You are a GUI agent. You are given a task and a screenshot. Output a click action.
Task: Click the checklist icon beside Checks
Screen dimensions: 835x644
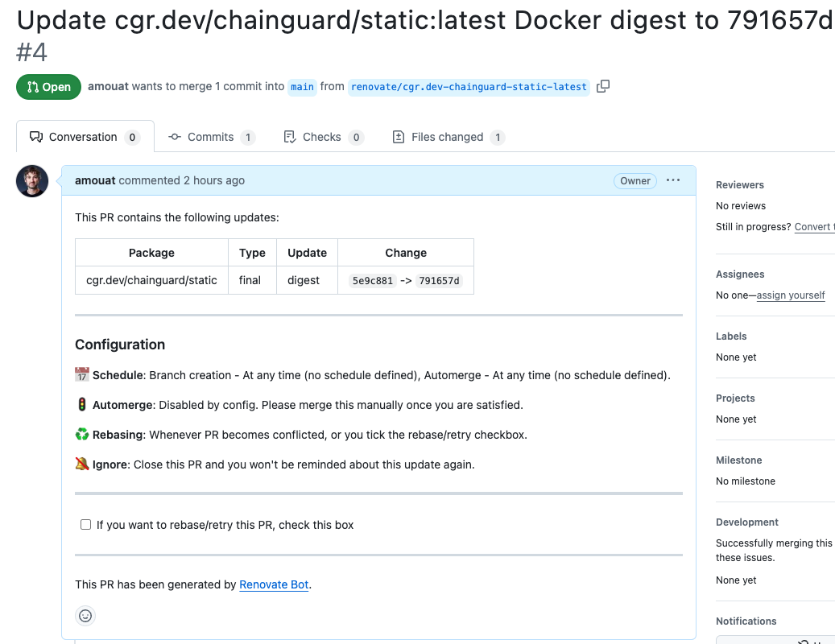[288, 137]
